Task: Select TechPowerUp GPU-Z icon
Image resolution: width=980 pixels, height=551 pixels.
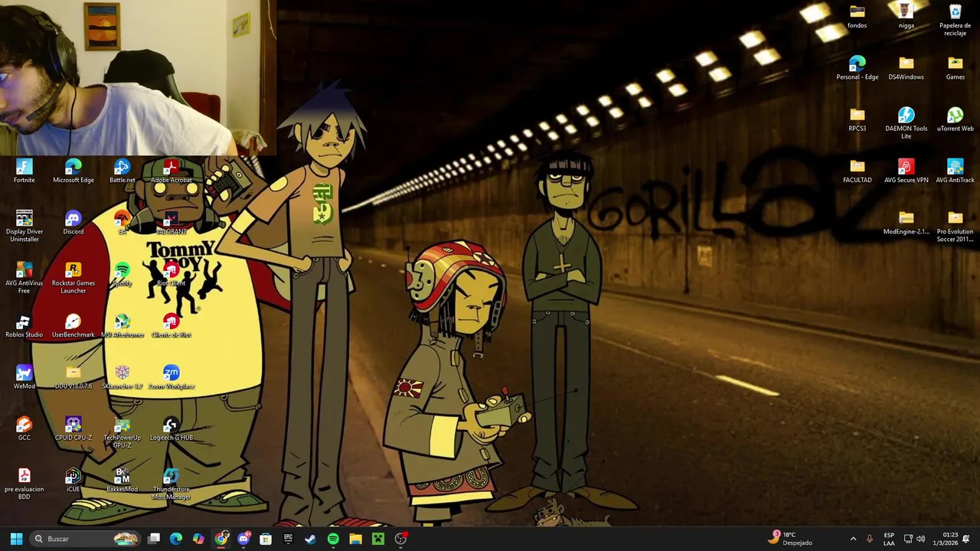Action: pyautogui.click(x=122, y=432)
